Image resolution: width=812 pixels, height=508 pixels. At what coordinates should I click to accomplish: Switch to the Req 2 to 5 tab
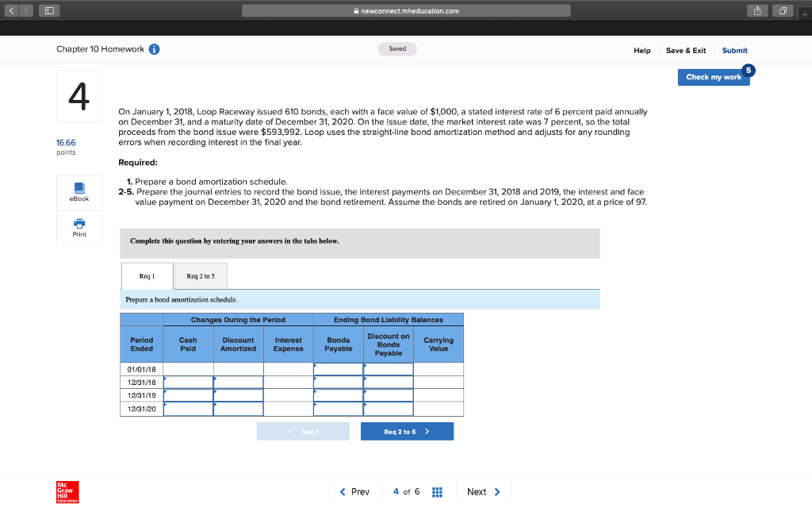click(x=200, y=275)
